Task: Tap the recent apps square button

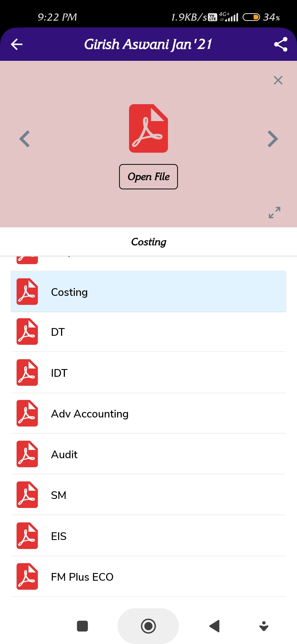Action: tap(82, 626)
